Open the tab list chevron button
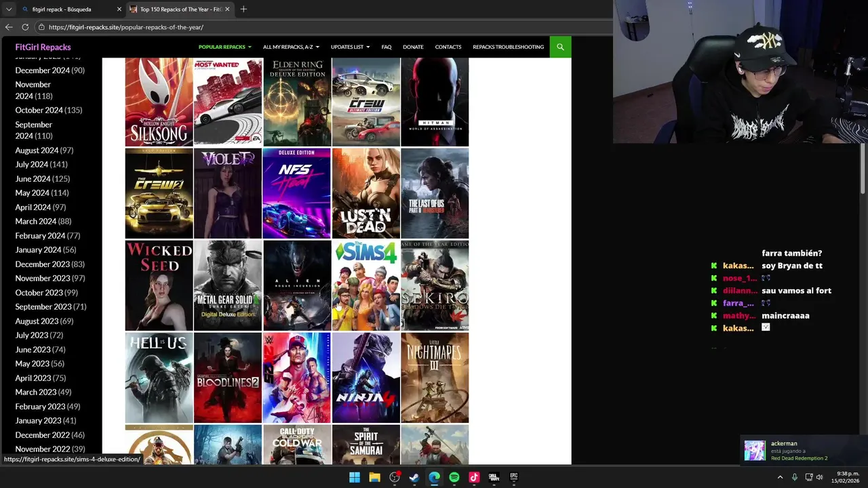Screen dimensions: 868x488 click(x=8, y=9)
